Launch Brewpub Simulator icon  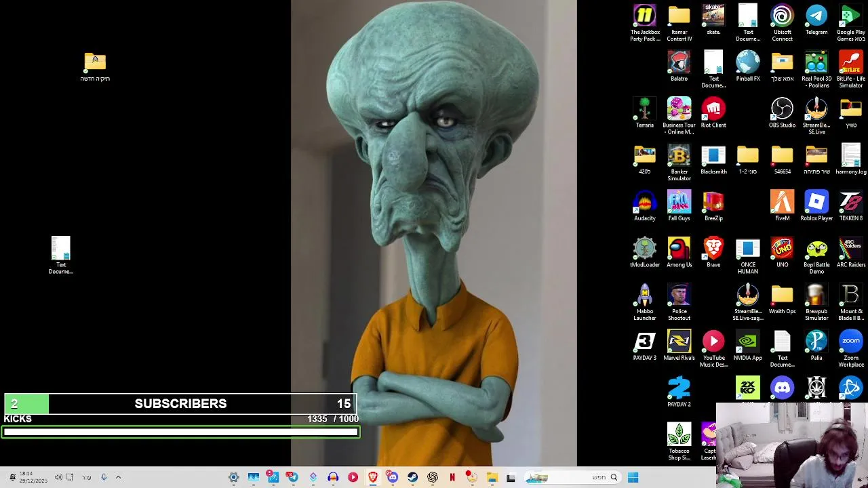[x=816, y=303]
